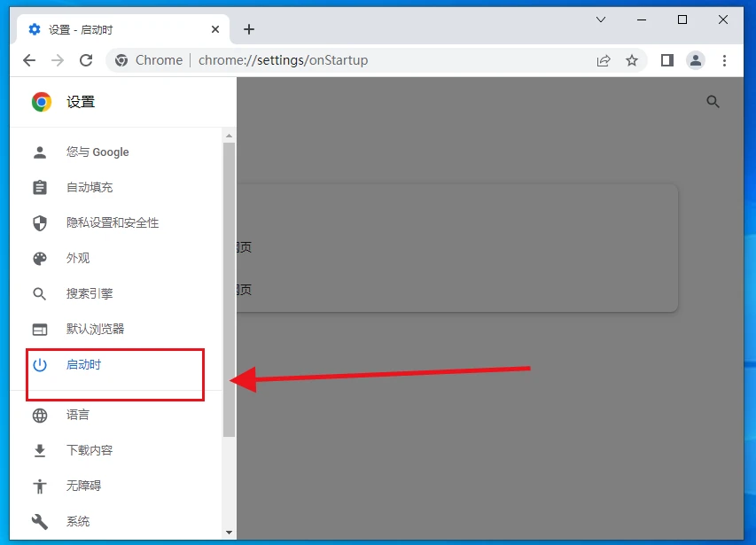Image resolution: width=756 pixels, height=545 pixels.
Task: Click the 无障碍 accessibility icon
Action: click(x=39, y=485)
